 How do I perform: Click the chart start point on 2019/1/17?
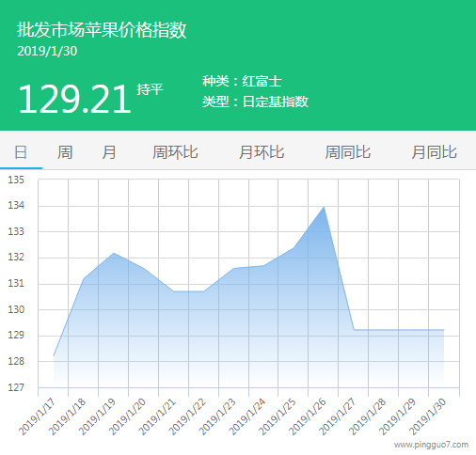pos(54,356)
